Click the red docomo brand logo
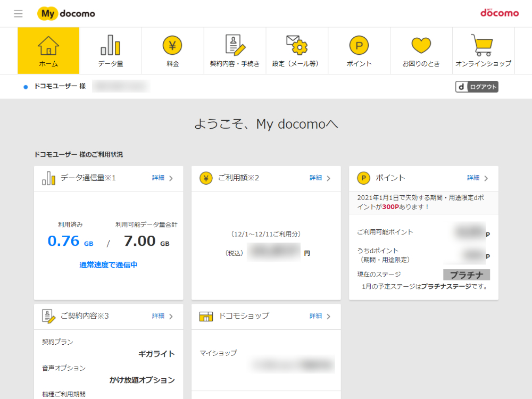The image size is (532, 399). (500, 13)
